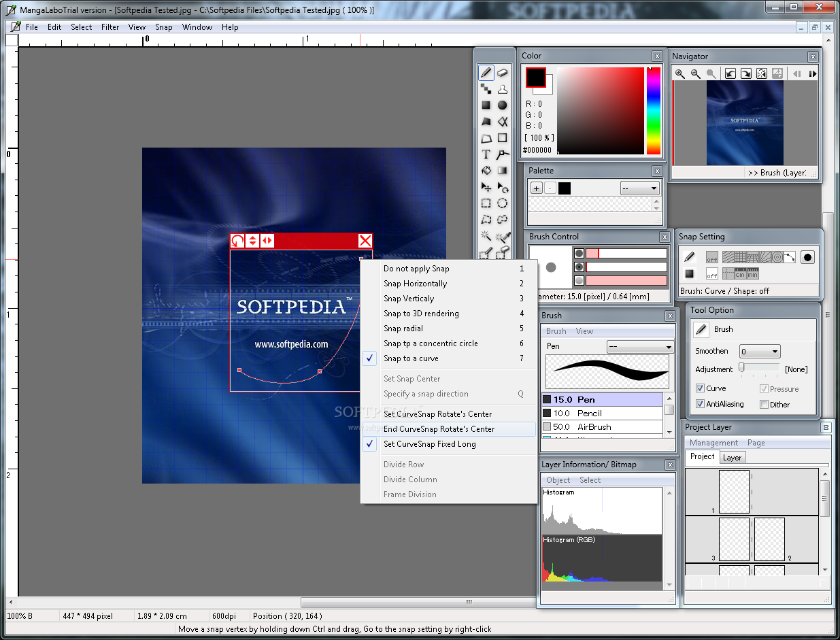Choose End CurveSnap Rotate's Center
Image resolution: width=840 pixels, height=640 pixels.
(449, 429)
